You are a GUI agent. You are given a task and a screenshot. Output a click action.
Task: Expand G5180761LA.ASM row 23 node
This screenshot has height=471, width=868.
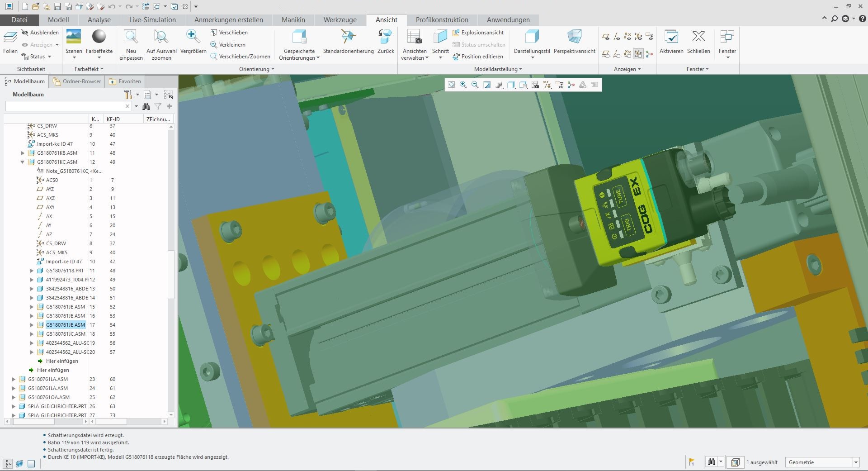click(x=14, y=379)
